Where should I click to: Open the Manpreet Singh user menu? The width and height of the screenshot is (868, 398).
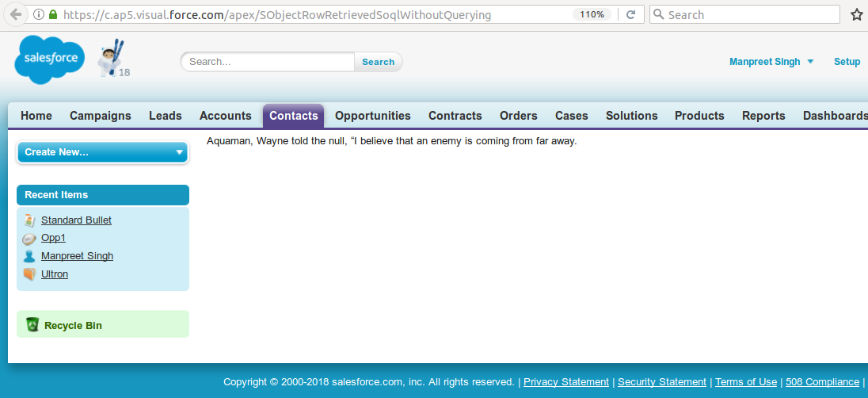point(771,62)
